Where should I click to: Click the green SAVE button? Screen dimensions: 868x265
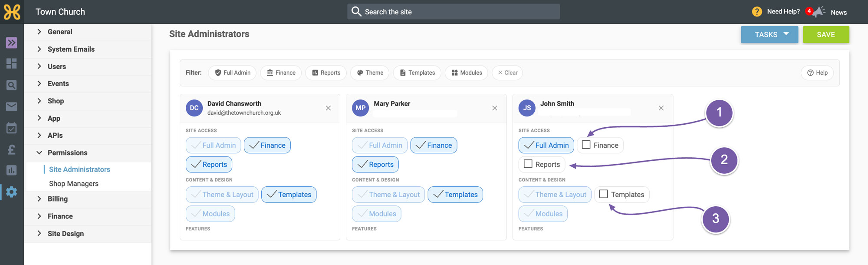826,34
